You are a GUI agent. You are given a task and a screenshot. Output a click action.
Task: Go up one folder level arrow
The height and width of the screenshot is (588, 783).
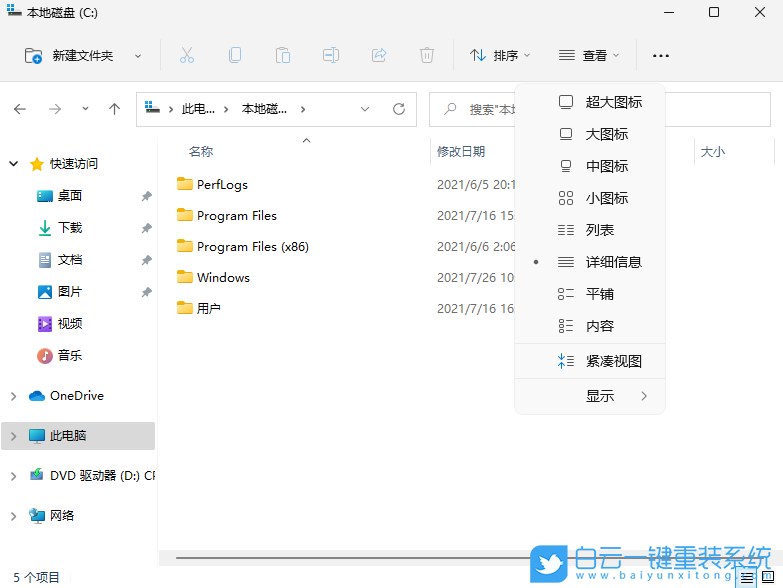click(114, 109)
